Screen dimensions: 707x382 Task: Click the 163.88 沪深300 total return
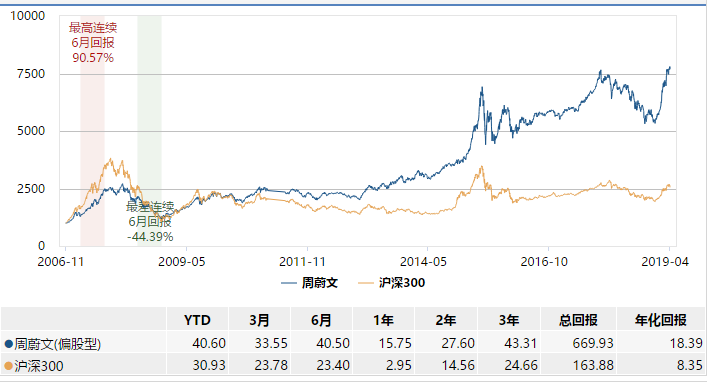593,365
